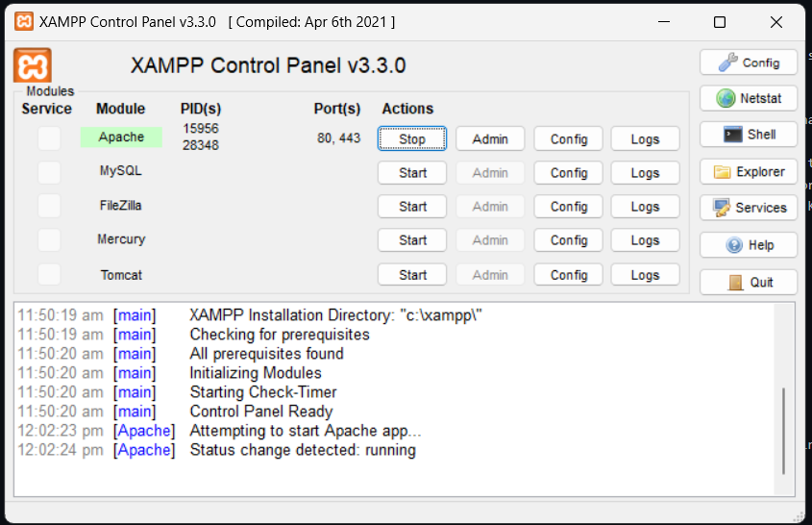Image resolution: width=812 pixels, height=525 pixels.
Task: Click the Tomcat module name
Action: click(x=121, y=275)
